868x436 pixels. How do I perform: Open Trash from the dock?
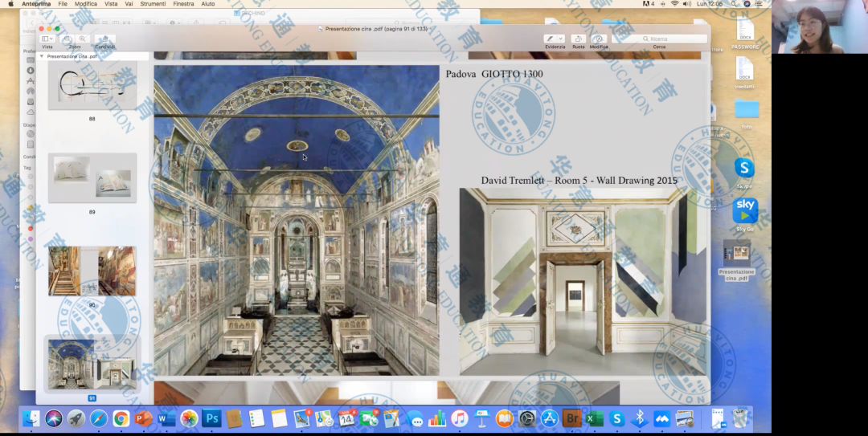point(740,419)
